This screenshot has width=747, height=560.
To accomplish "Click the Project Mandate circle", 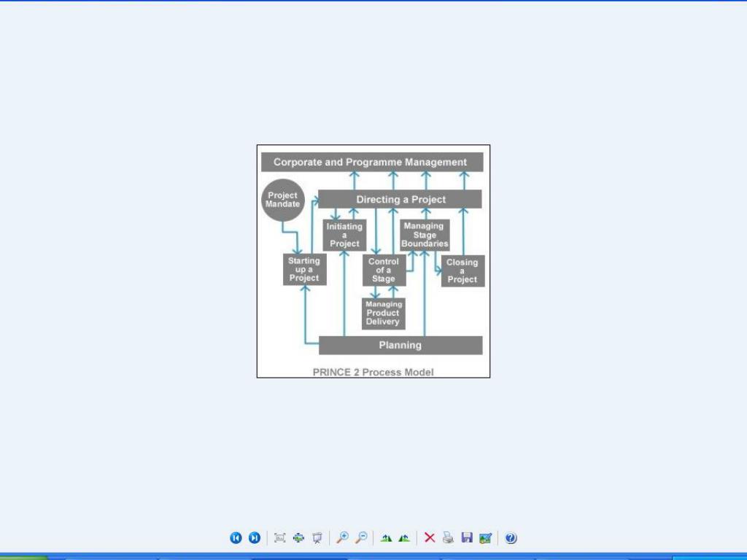I will click(283, 200).
